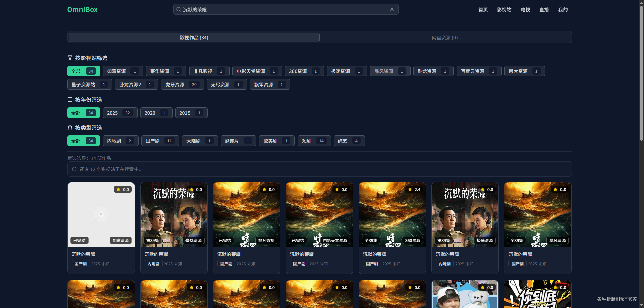Filter by 飘零资源 site
The width and height of the screenshot is (644, 308).
(x=270, y=84)
